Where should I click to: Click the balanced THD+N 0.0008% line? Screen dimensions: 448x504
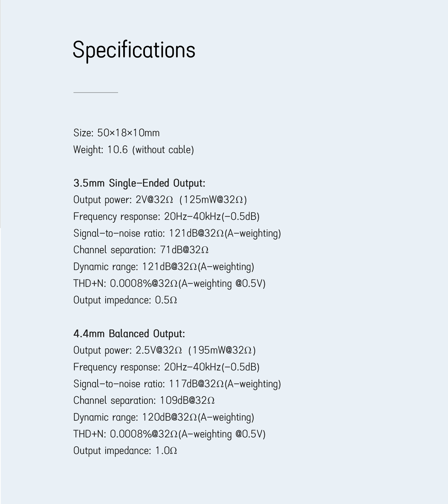pyautogui.click(x=169, y=434)
